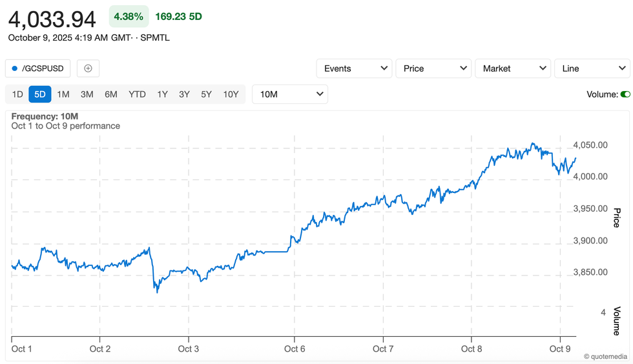
Task: Show year-to-date with YTD
Action: [x=137, y=94]
